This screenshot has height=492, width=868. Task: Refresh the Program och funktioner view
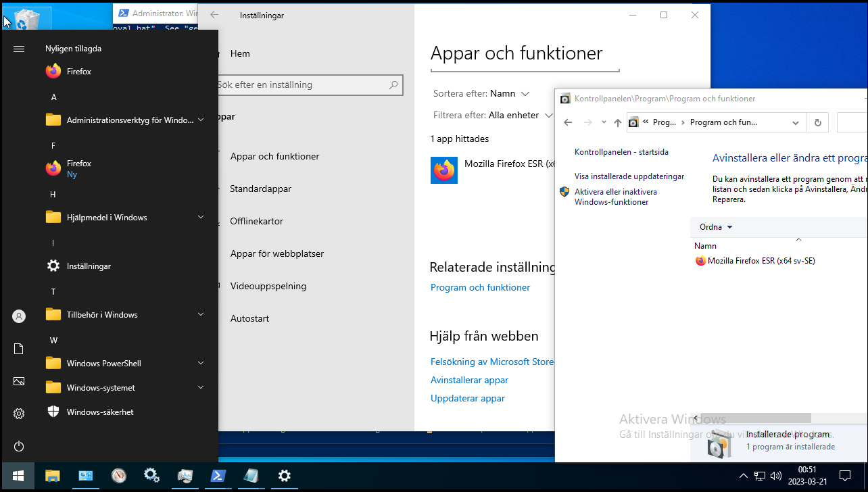click(x=817, y=122)
